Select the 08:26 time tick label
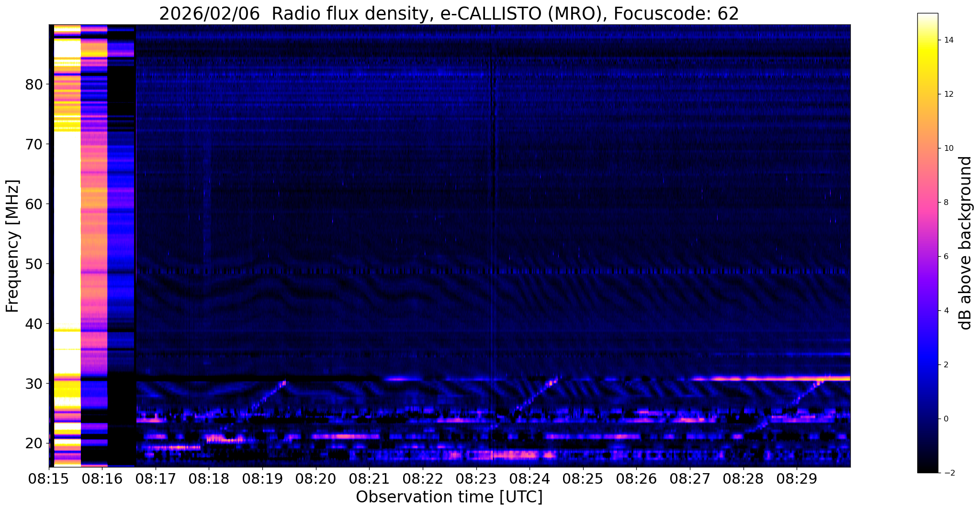Image resolution: width=980 pixels, height=511 pixels. click(x=636, y=478)
